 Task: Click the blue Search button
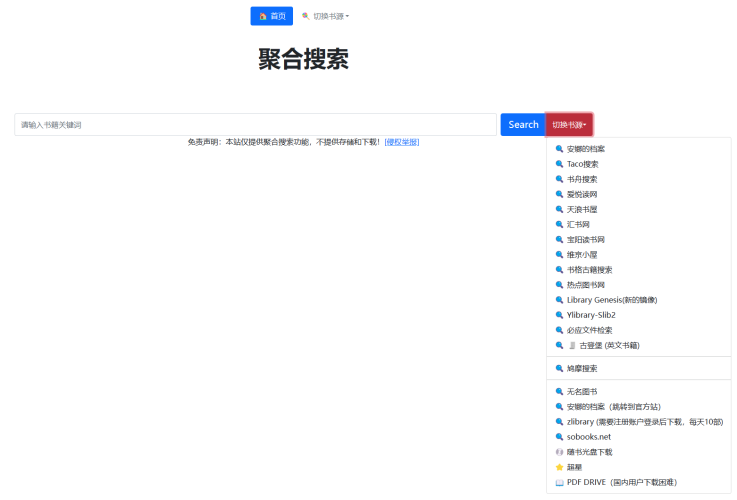(x=523, y=125)
